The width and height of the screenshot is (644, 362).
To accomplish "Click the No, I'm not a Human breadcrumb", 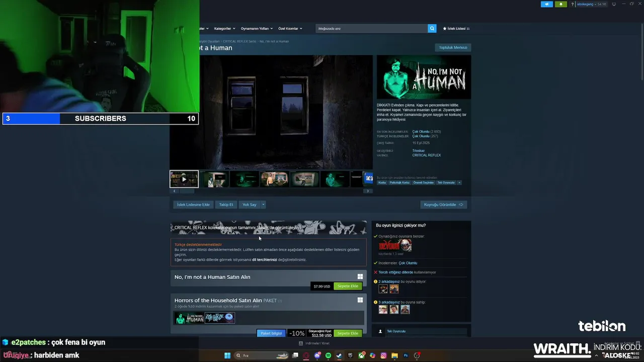I will coord(274,41).
